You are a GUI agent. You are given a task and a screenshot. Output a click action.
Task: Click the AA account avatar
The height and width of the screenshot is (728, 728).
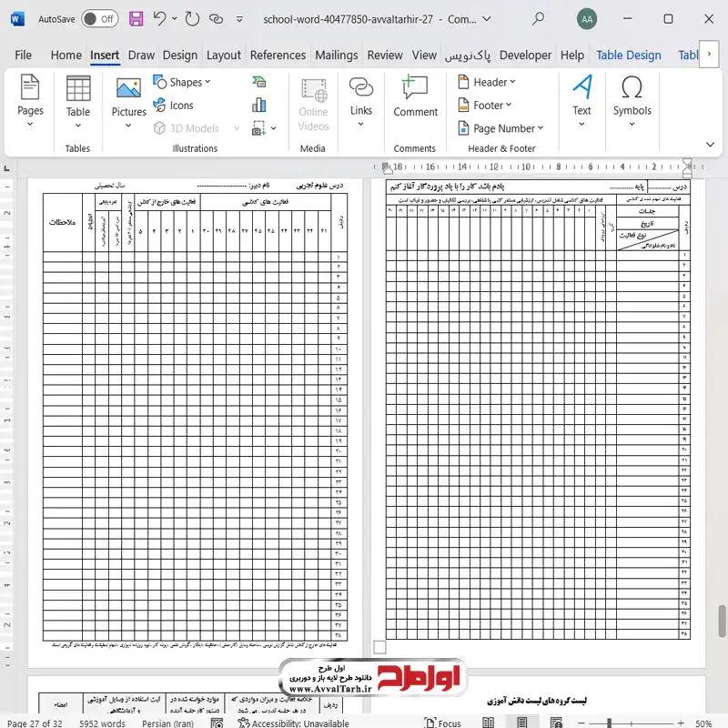[x=587, y=19]
